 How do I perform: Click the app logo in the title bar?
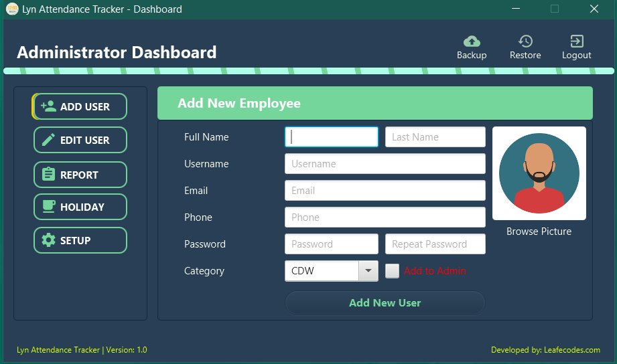(12, 9)
